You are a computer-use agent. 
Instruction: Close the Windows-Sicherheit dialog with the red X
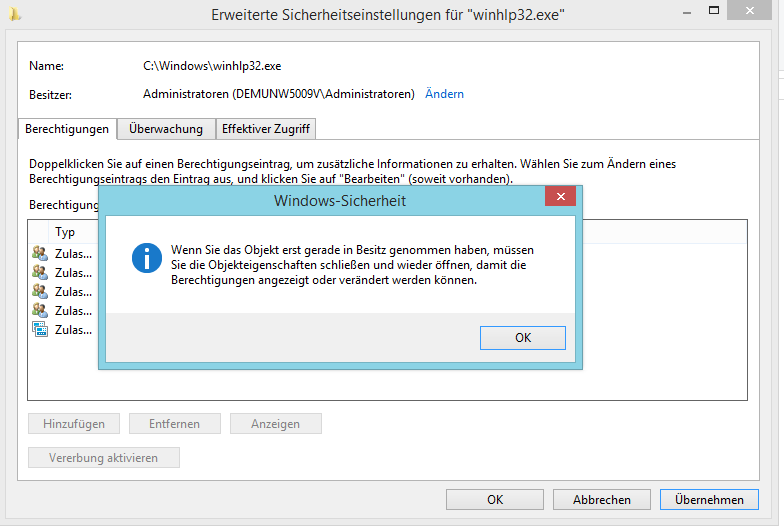[x=559, y=198]
